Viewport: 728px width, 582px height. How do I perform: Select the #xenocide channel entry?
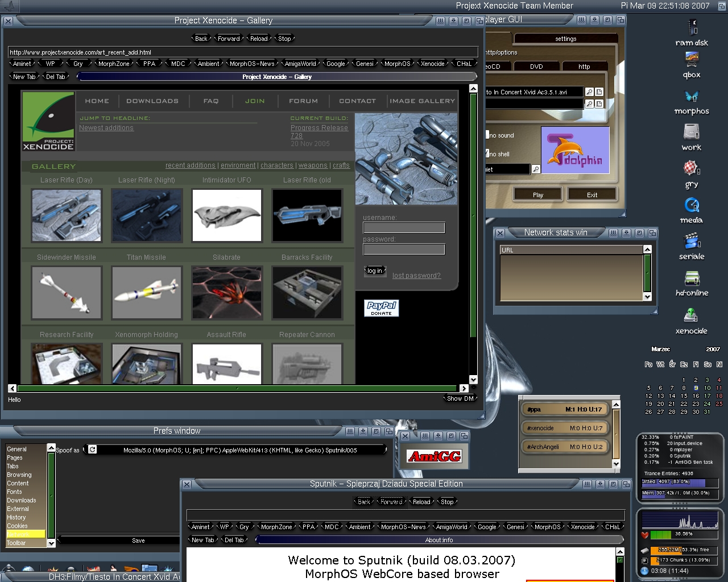pyautogui.click(x=565, y=428)
